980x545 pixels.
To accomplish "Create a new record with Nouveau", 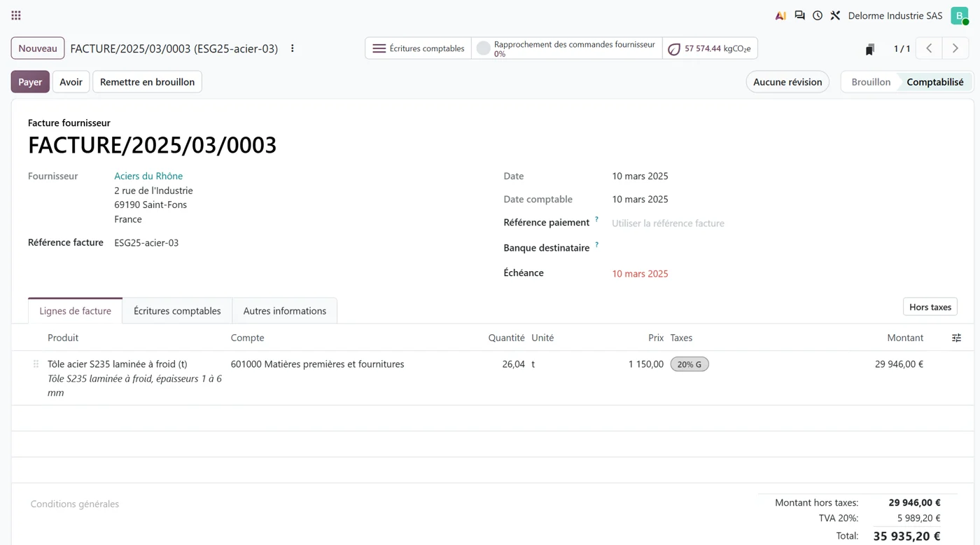I will (38, 48).
